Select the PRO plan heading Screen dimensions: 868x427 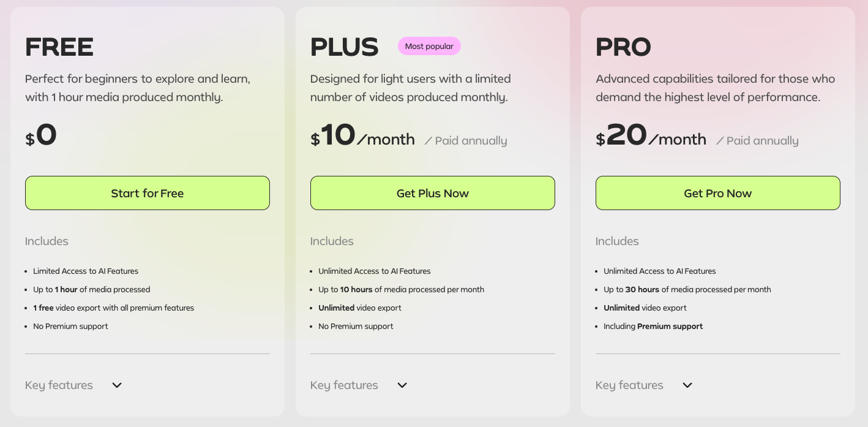[623, 47]
